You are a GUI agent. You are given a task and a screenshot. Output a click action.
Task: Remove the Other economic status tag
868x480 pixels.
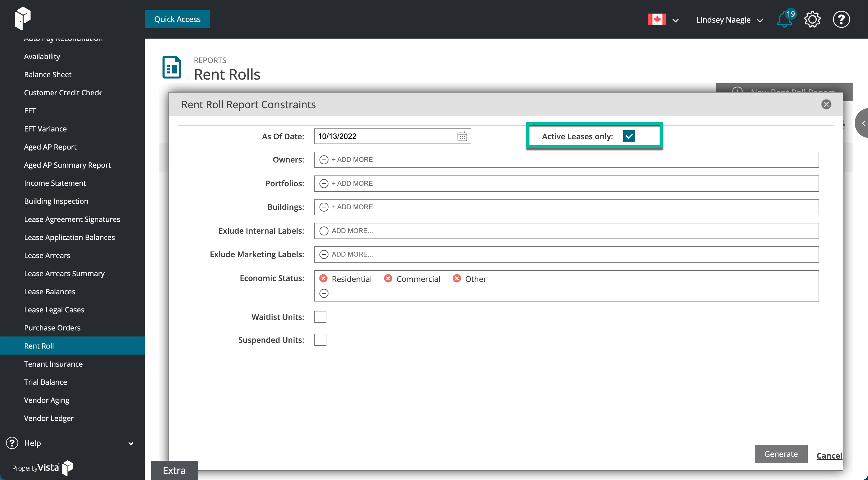click(457, 278)
